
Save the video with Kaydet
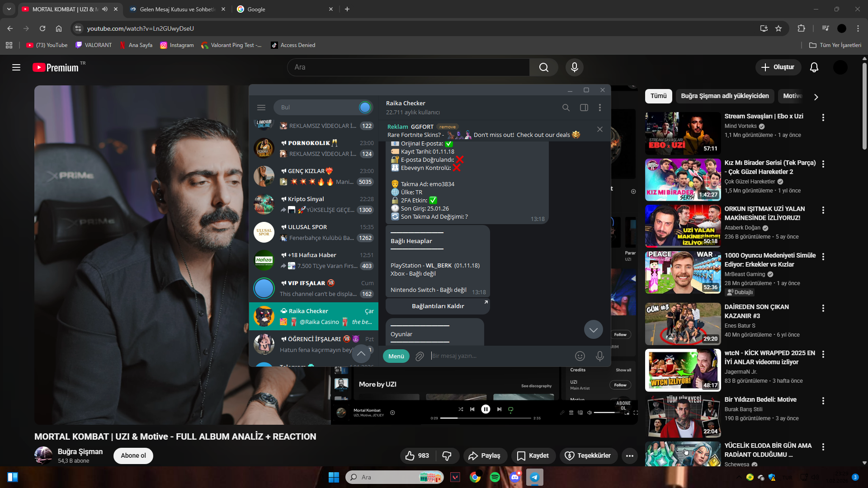point(533,456)
